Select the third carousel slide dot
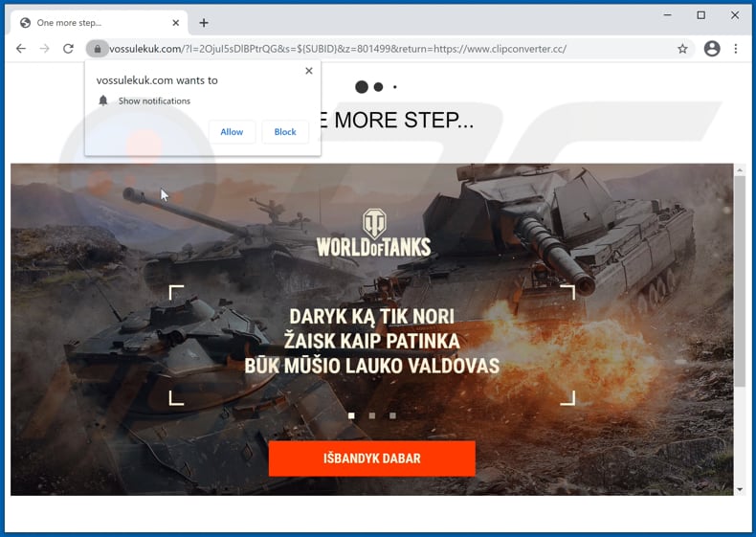This screenshot has width=756, height=537. tap(393, 415)
